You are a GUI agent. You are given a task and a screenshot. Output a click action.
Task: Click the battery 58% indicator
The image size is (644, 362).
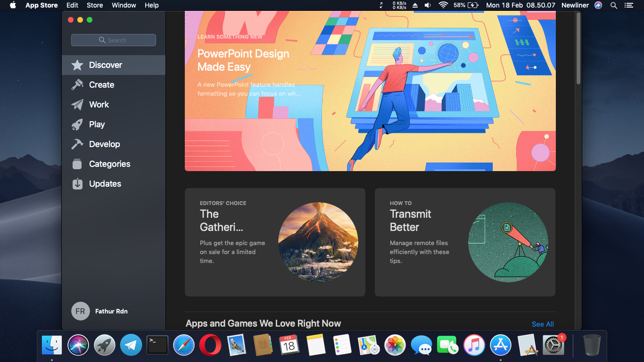click(466, 5)
